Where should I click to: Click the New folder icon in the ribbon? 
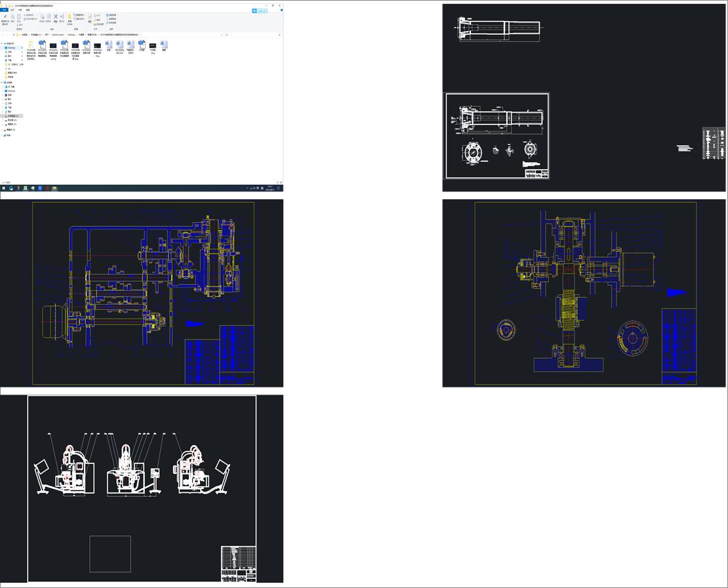[70, 16]
